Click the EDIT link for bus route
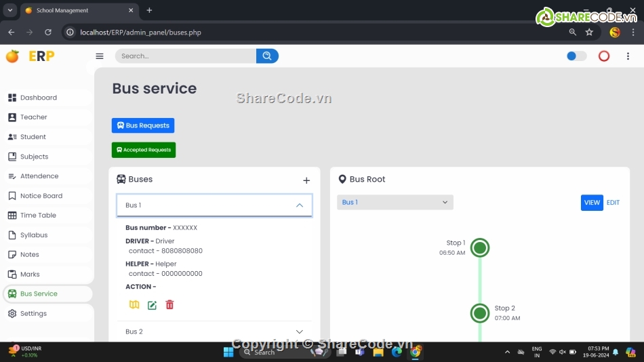The height and width of the screenshot is (362, 644). pyautogui.click(x=613, y=203)
